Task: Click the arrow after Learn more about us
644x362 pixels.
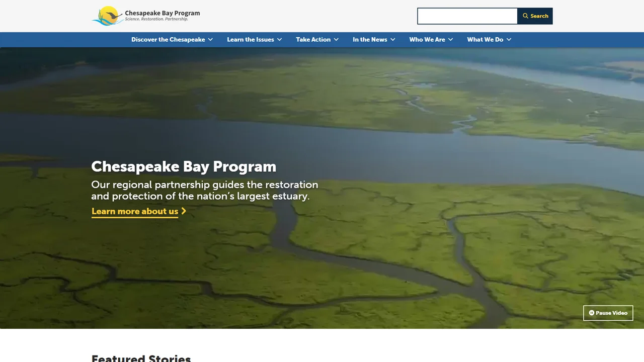Action: 184,211
